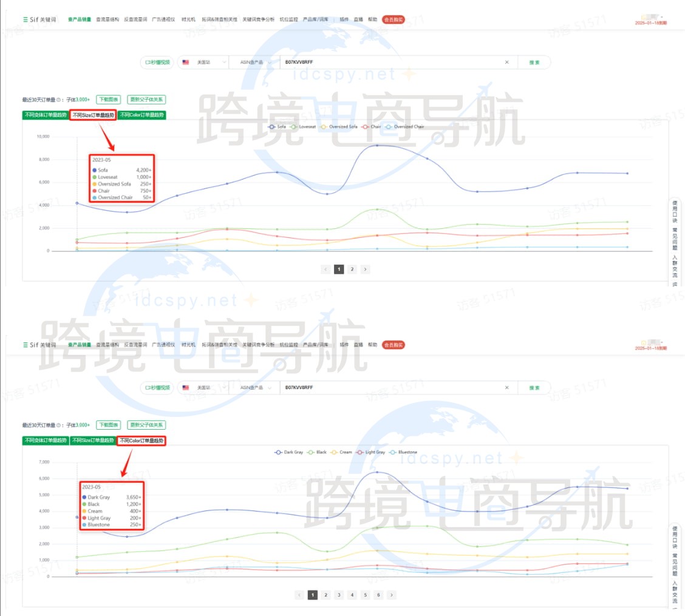Go to page 6 of the Color chart pagination
685x616 pixels.
click(x=378, y=595)
